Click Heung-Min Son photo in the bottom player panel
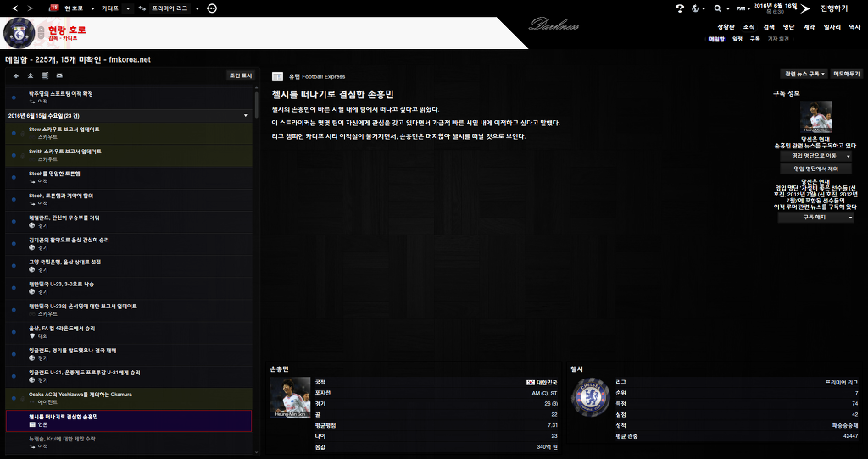This screenshot has height=459, width=868. tap(290, 397)
